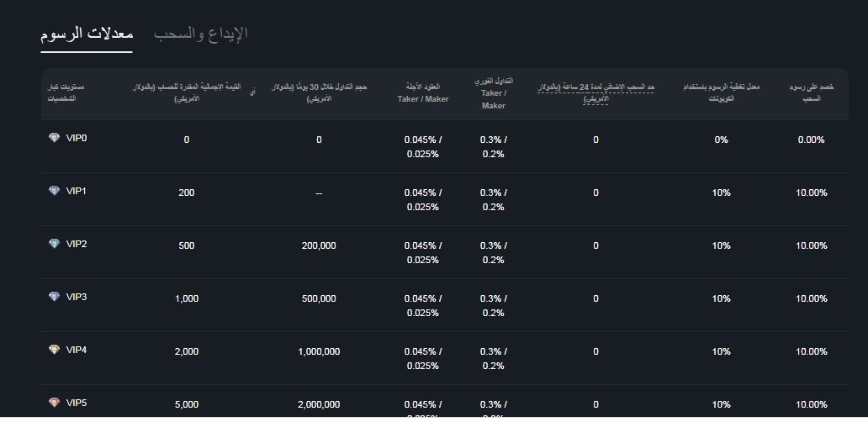Click the VIP5 pink diamond icon

pyautogui.click(x=54, y=403)
